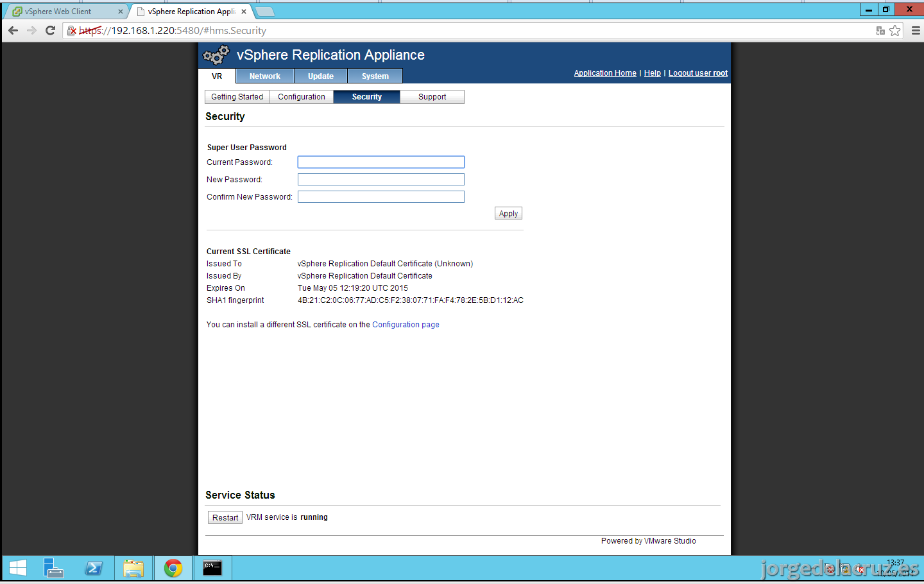
Task: Click the Apply button
Action: point(508,214)
